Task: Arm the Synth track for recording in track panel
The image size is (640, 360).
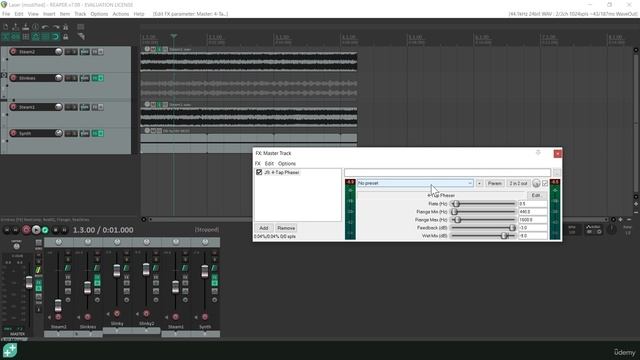Action: [13, 133]
